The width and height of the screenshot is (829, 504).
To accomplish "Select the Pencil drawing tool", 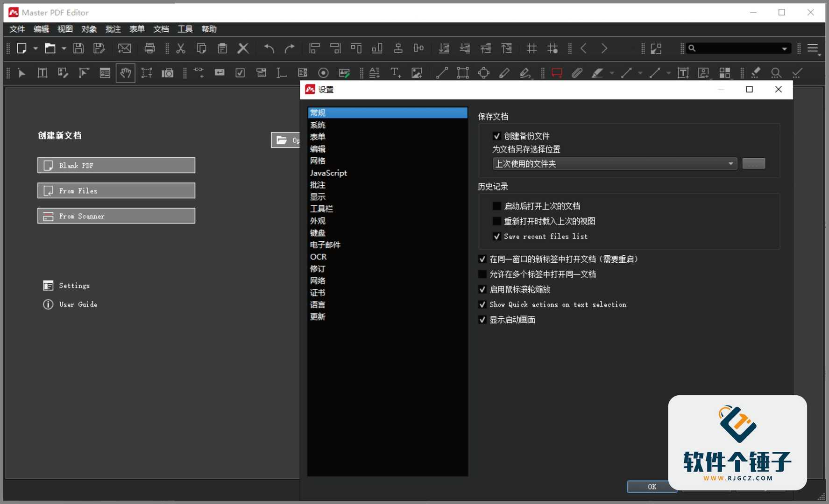I will (x=504, y=73).
